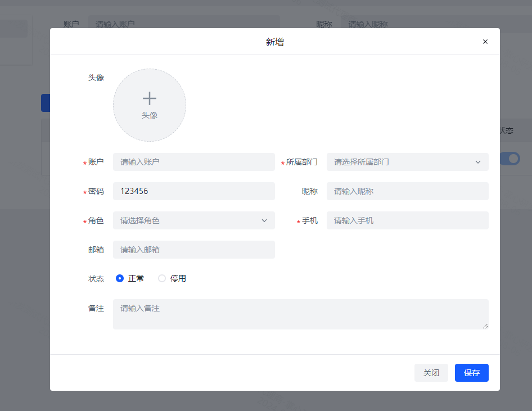This screenshot has width=532, height=411.
Task: Click the plus icon to upload avatar
Action: coord(150,98)
